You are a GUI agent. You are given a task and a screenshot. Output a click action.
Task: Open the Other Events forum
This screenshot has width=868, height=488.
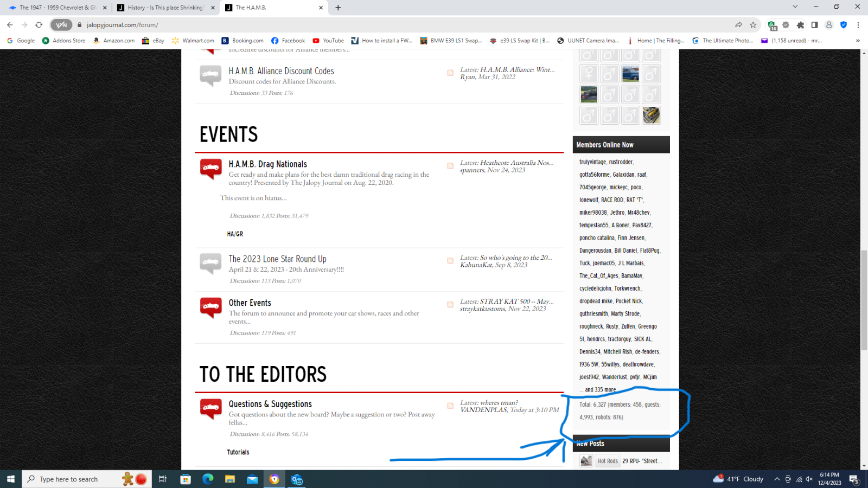coord(250,303)
